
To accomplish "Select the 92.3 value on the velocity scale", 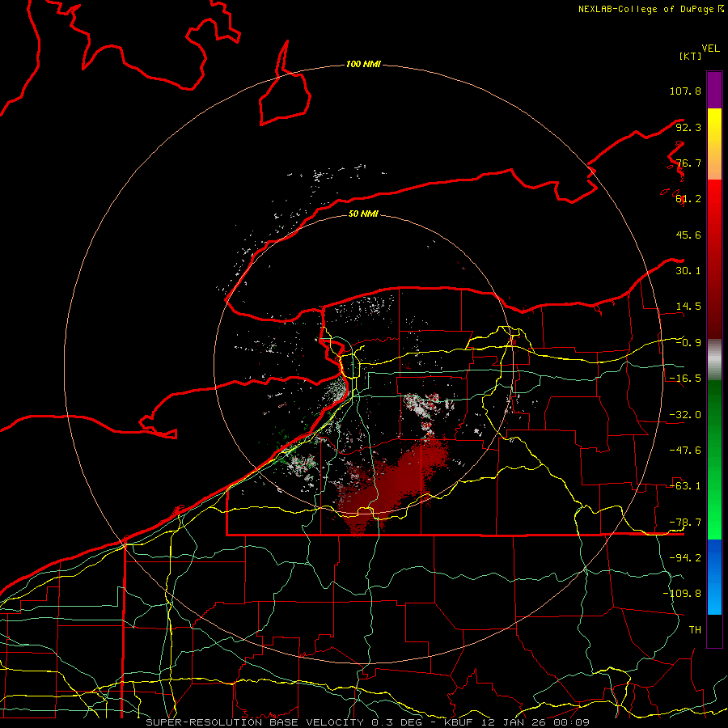I will tap(688, 127).
